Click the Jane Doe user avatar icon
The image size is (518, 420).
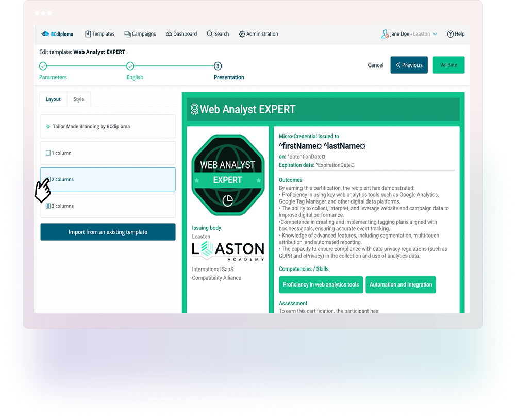click(385, 34)
